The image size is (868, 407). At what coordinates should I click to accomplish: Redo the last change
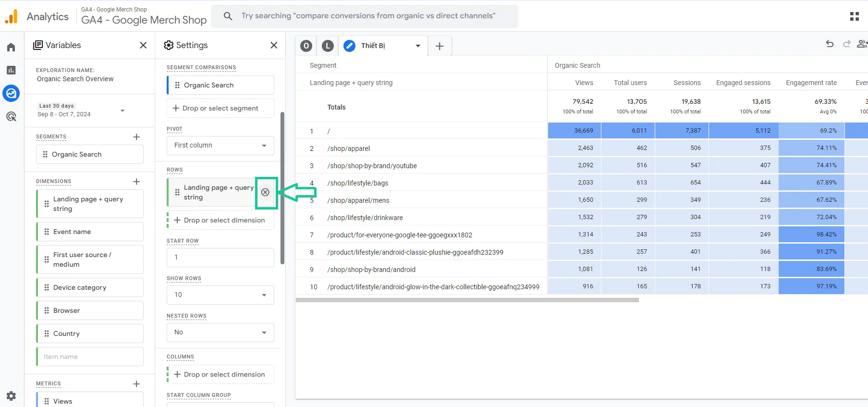pos(847,44)
